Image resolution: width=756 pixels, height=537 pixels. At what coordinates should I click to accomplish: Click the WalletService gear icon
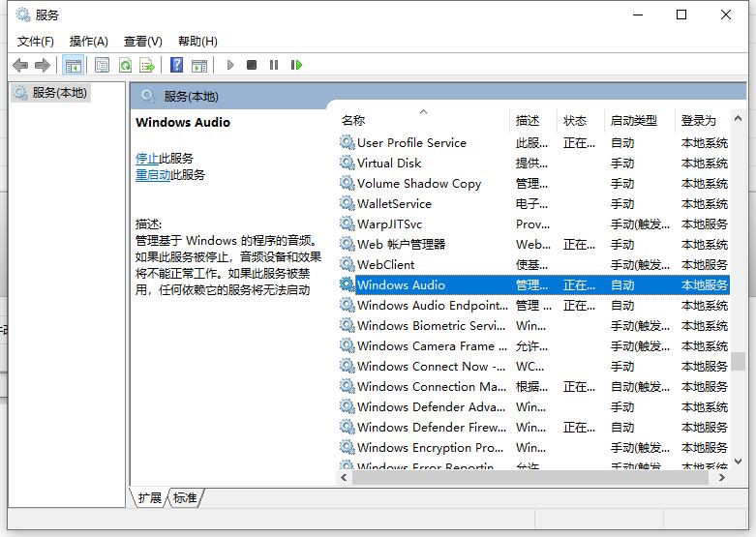[347, 203]
